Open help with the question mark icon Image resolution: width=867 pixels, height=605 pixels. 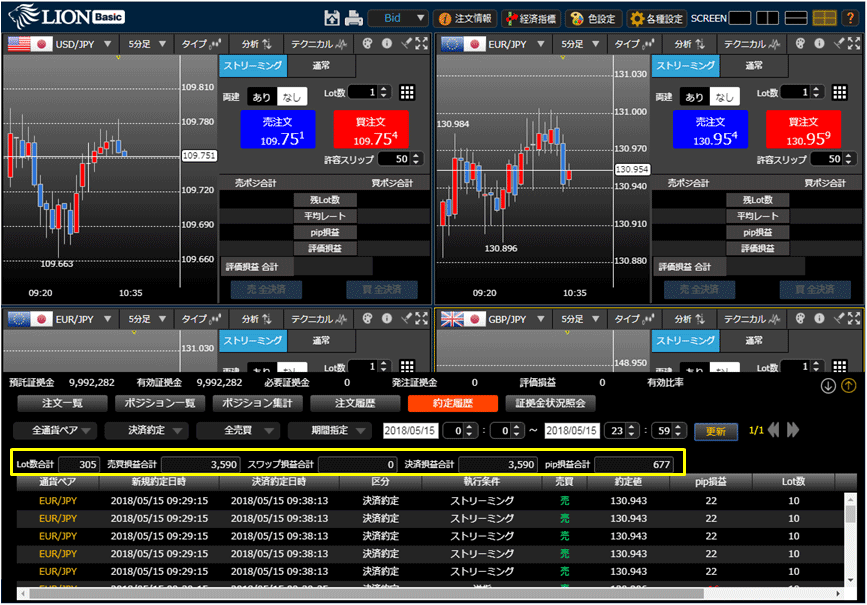850,18
